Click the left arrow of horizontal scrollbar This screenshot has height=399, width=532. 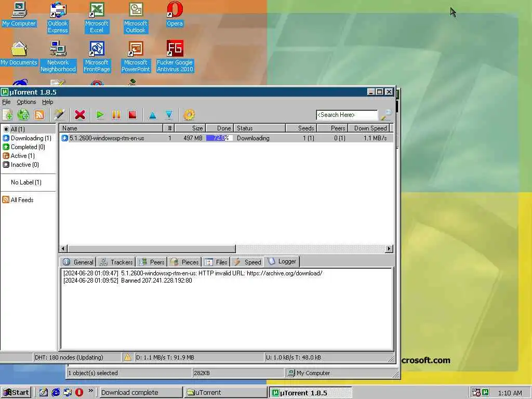tap(63, 249)
